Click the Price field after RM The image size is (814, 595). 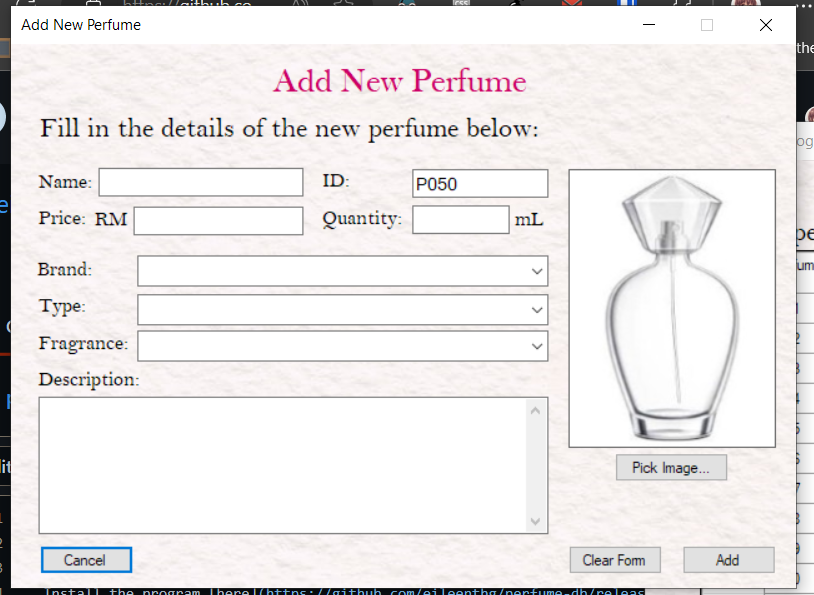click(x=218, y=220)
